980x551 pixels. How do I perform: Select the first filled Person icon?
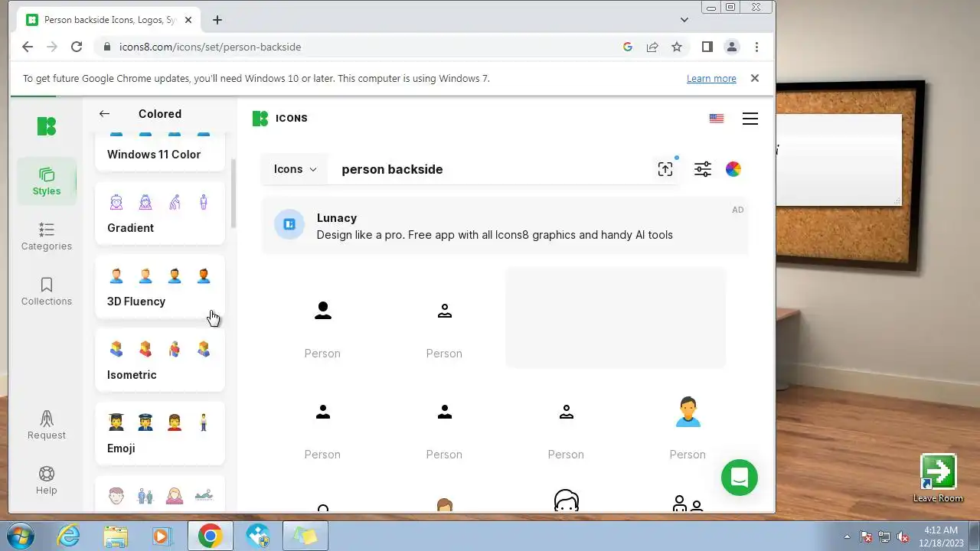click(322, 311)
